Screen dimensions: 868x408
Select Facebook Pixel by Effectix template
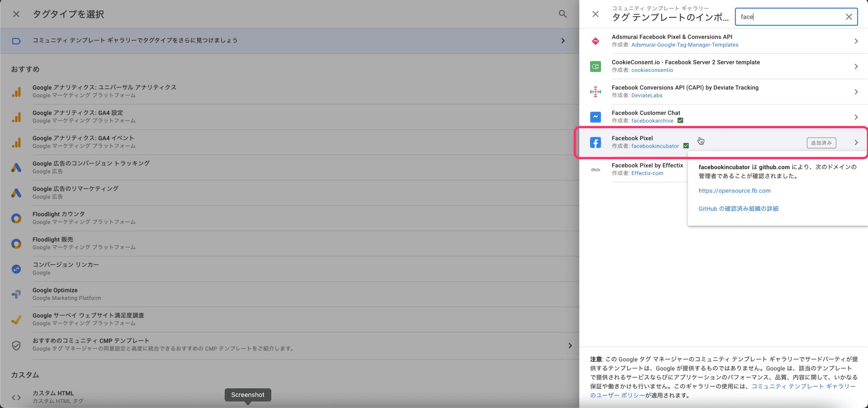[648, 166]
